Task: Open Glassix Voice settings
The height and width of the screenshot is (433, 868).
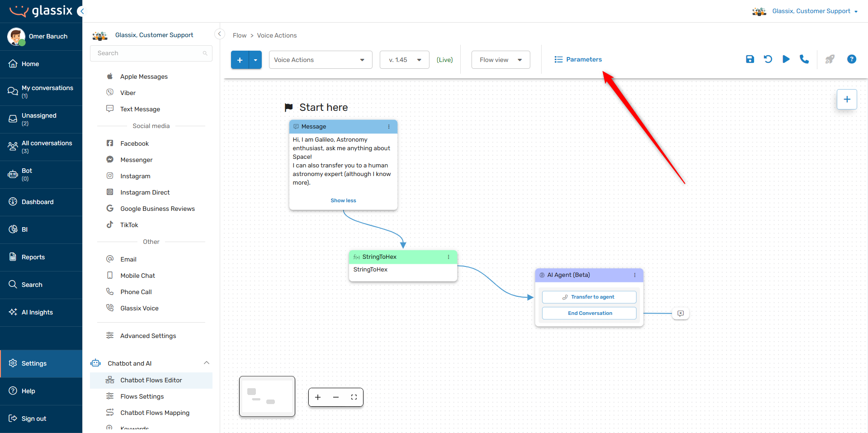Action: click(139, 308)
